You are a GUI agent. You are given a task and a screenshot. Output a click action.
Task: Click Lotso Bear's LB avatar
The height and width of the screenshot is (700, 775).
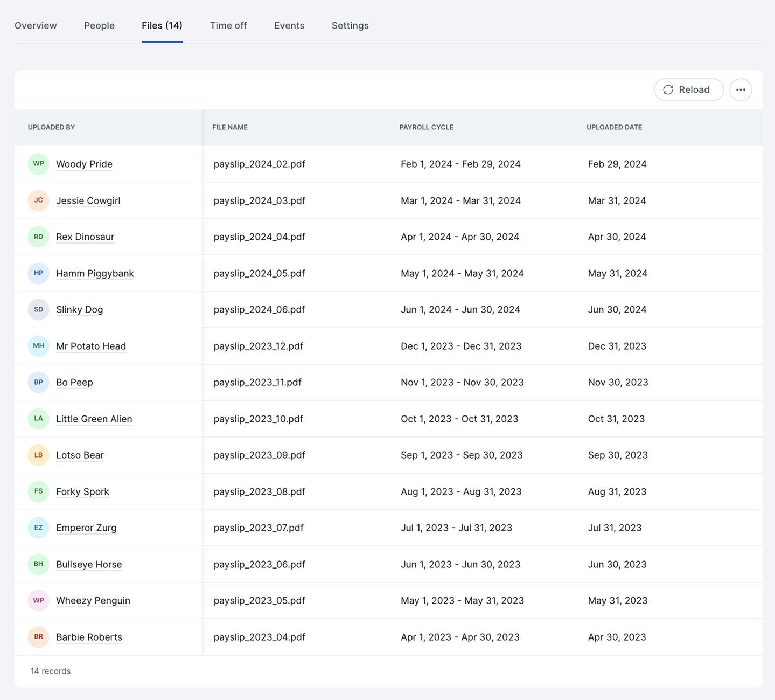[38, 455]
